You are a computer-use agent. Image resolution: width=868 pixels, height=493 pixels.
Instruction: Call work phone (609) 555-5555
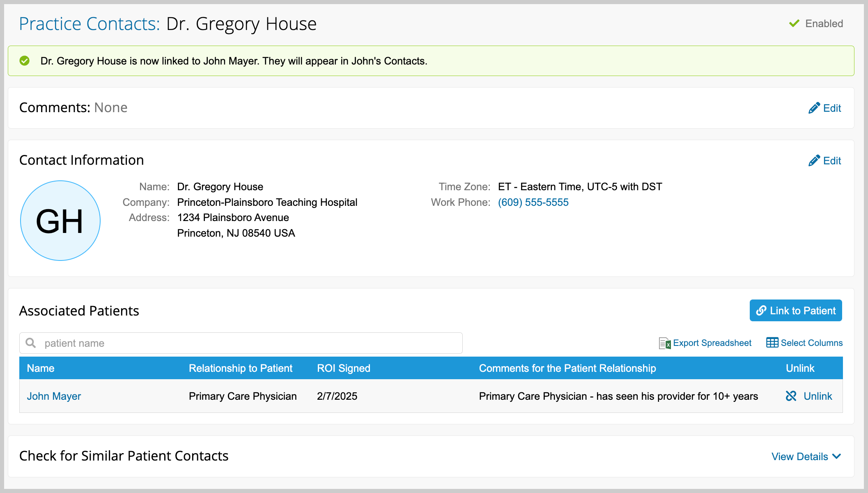[x=533, y=202]
